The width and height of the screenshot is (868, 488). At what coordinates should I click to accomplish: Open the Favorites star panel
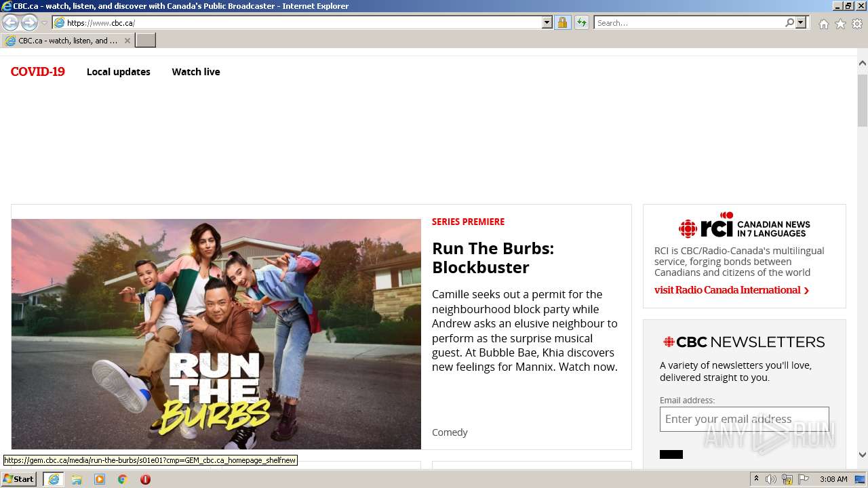pyautogui.click(x=840, y=24)
